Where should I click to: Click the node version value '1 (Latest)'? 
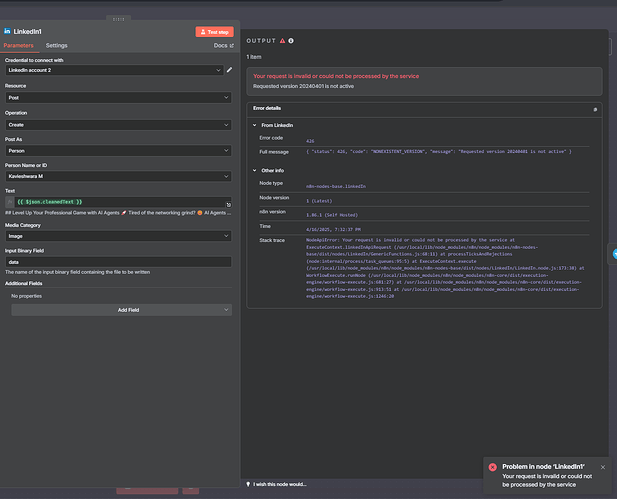tap(319, 201)
